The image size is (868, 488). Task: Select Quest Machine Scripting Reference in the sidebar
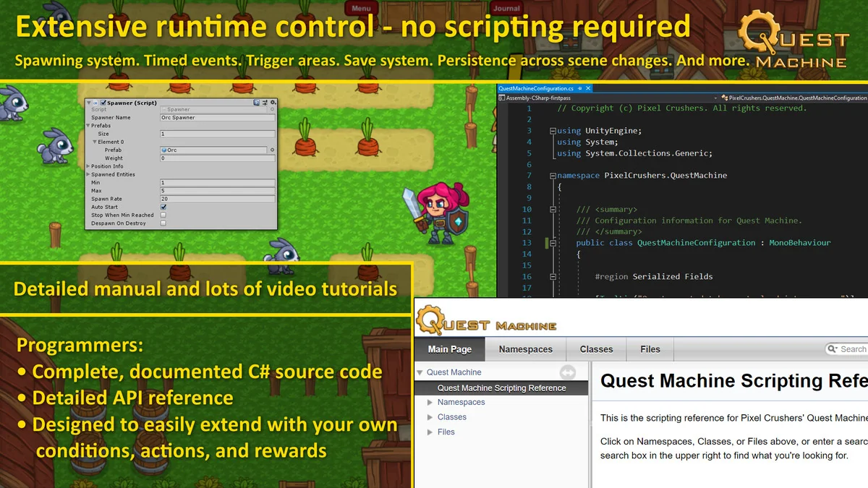click(x=501, y=388)
